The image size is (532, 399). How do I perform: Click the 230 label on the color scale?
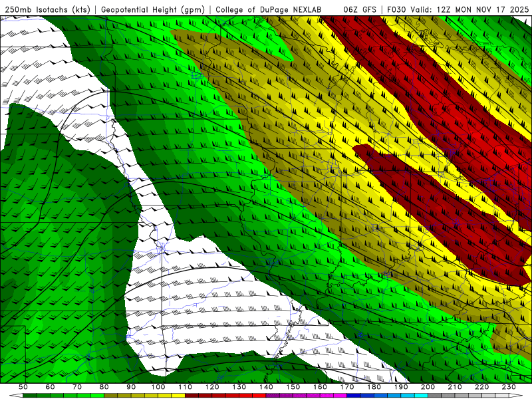click(509, 387)
